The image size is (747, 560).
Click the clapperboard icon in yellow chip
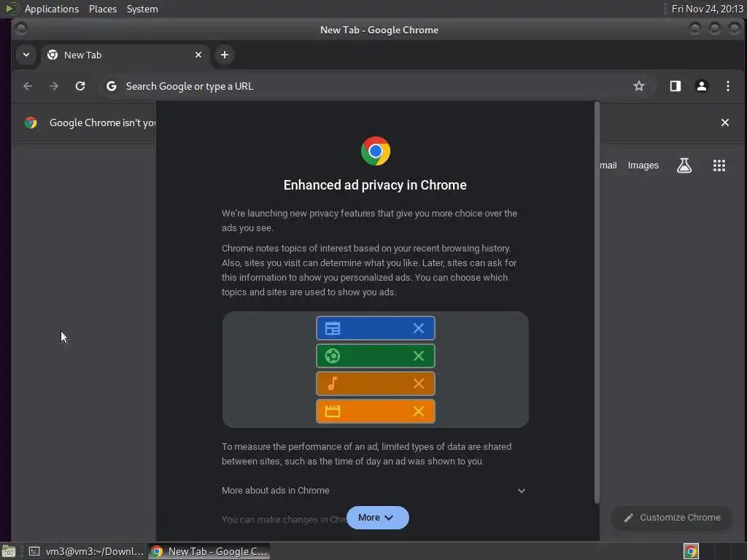(333, 411)
